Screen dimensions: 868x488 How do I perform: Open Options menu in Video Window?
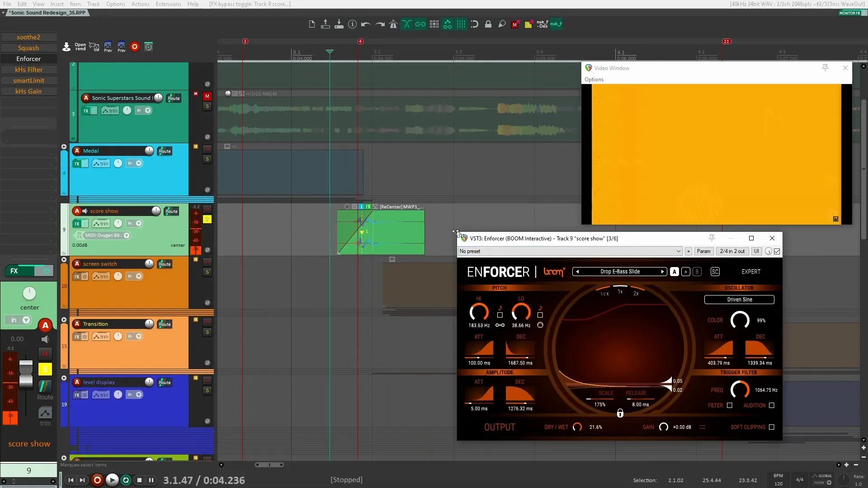594,80
